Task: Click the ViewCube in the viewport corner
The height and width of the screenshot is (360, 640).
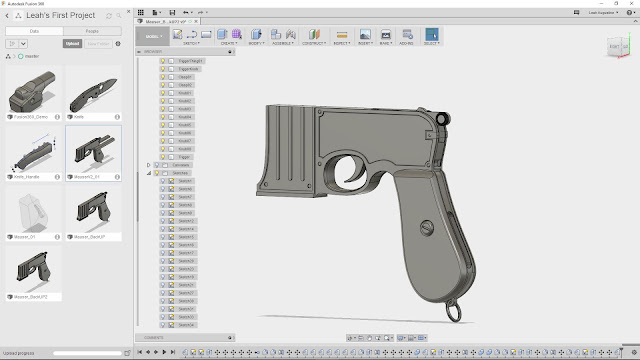Action: pyautogui.click(x=618, y=47)
